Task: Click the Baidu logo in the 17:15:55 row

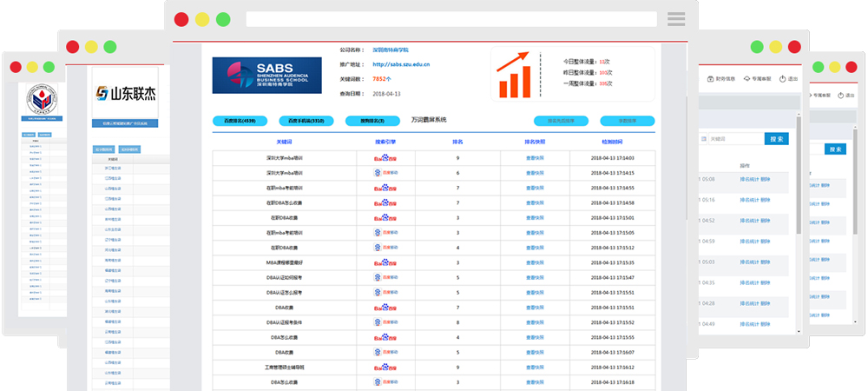Action: click(x=385, y=337)
